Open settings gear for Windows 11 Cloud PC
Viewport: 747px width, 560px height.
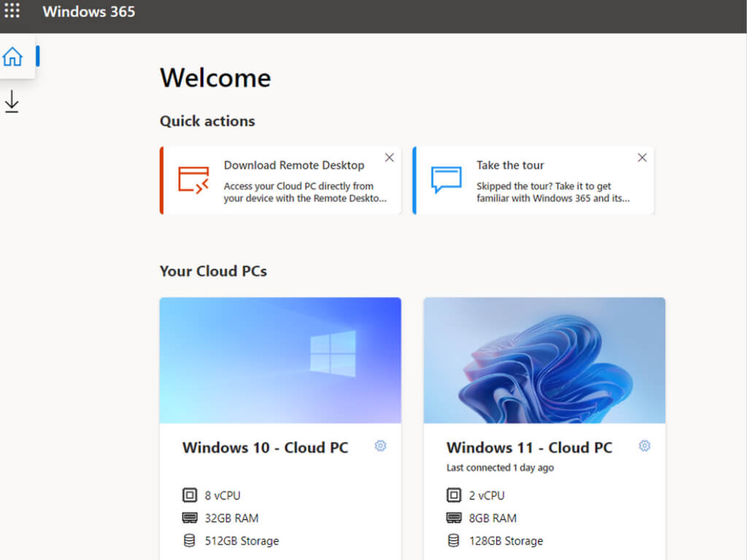tap(644, 446)
